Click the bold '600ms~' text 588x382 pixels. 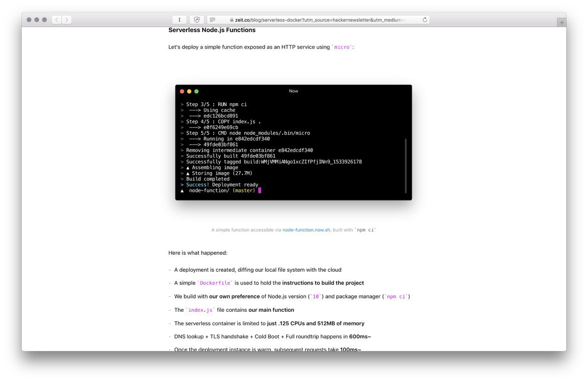click(360, 337)
